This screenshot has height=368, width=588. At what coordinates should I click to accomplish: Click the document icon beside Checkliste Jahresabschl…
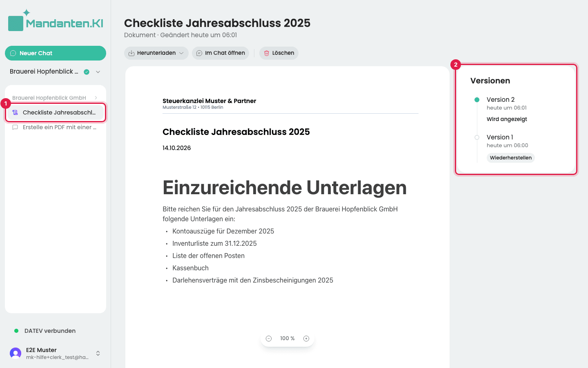15,112
